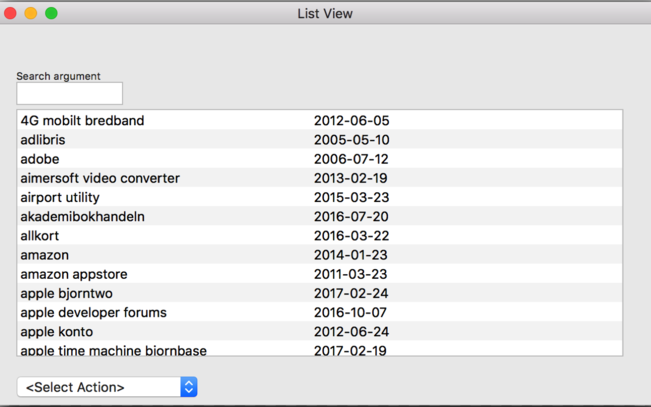651x407 pixels.
Task: Click the blue arrows of Select Action popup
Action: pyautogui.click(x=189, y=387)
